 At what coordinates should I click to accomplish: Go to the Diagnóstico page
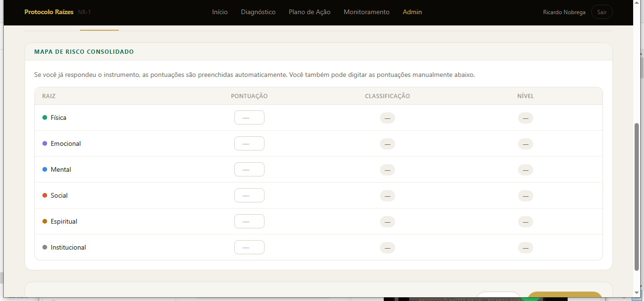point(258,12)
